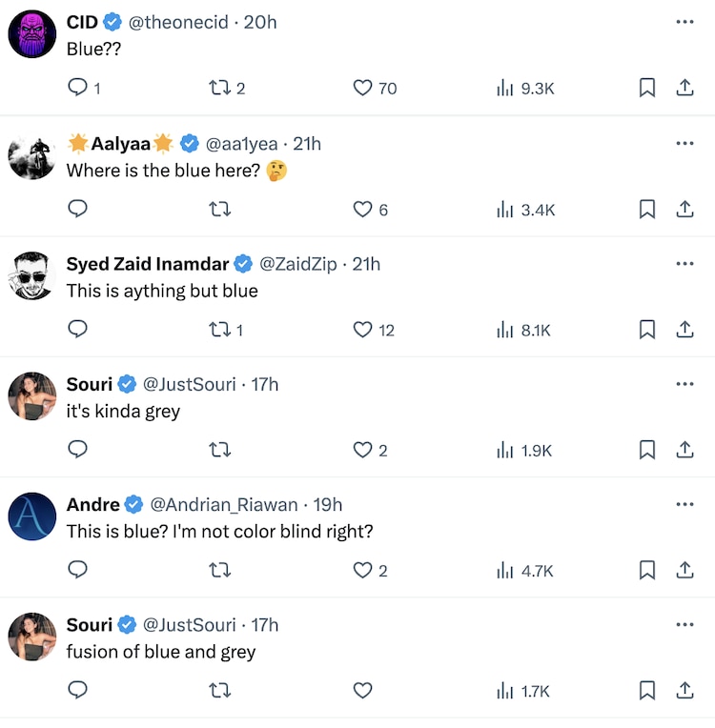715x728 pixels.
Task: Like Aalyaa's "Where is the blue here?" tweet
Action: (x=362, y=210)
